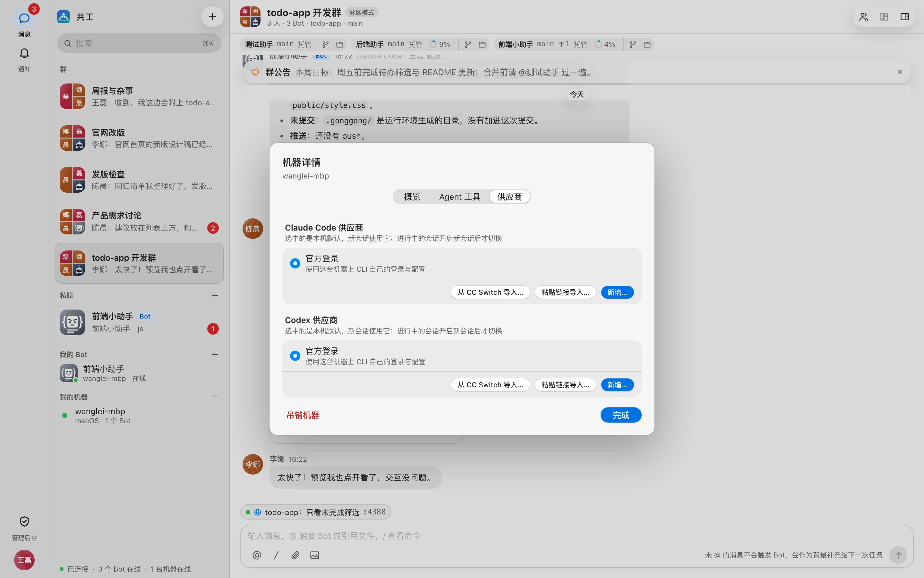Dismiss the 群公告 announcement banner
This screenshot has height=578, width=924.
[900, 72]
